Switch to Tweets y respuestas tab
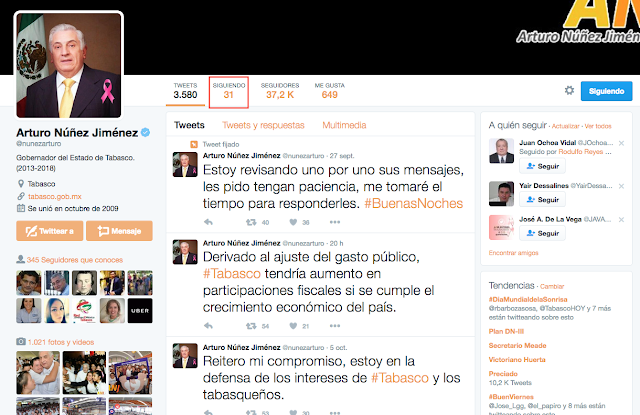 pyautogui.click(x=263, y=125)
